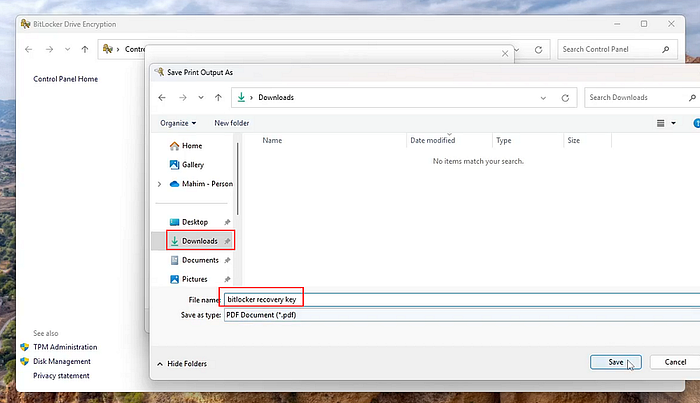This screenshot has width=700, height=403.
Task: Refresh the Control Panel window
Action: point(538,50)
